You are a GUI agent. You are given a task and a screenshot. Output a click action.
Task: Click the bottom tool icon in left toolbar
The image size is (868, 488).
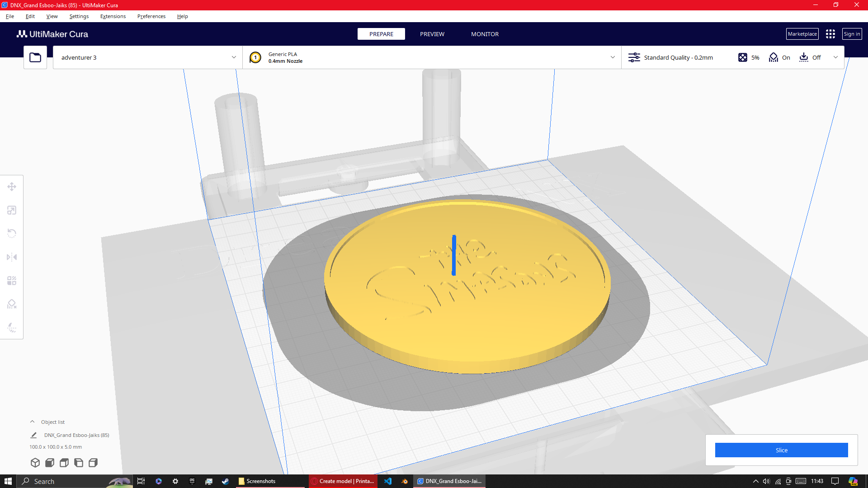(x=12, y=328)
